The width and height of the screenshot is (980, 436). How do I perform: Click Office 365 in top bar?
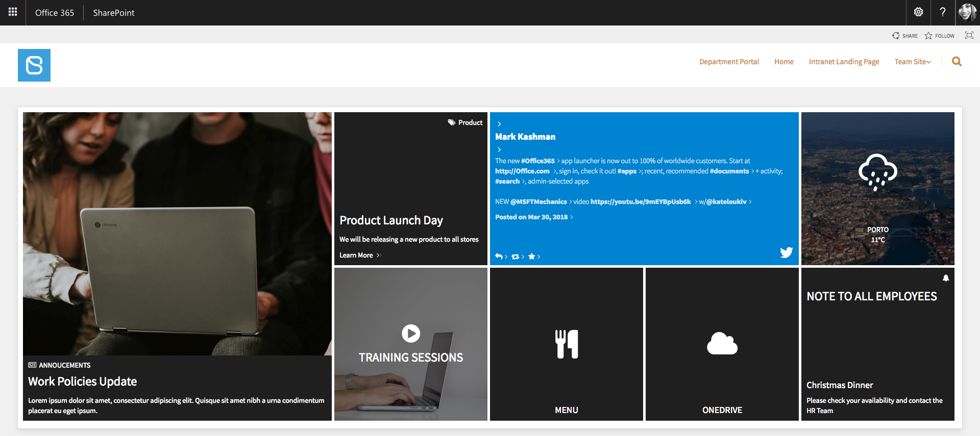pos(55,13)
